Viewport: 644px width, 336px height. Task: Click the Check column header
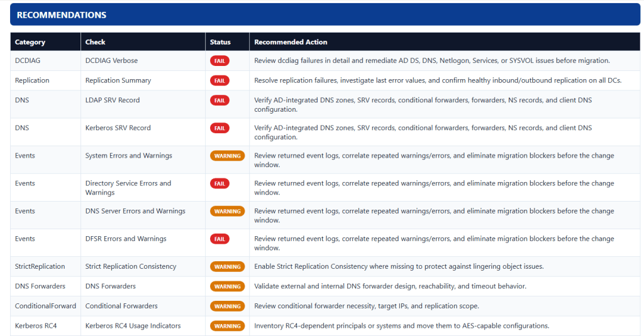95,42
